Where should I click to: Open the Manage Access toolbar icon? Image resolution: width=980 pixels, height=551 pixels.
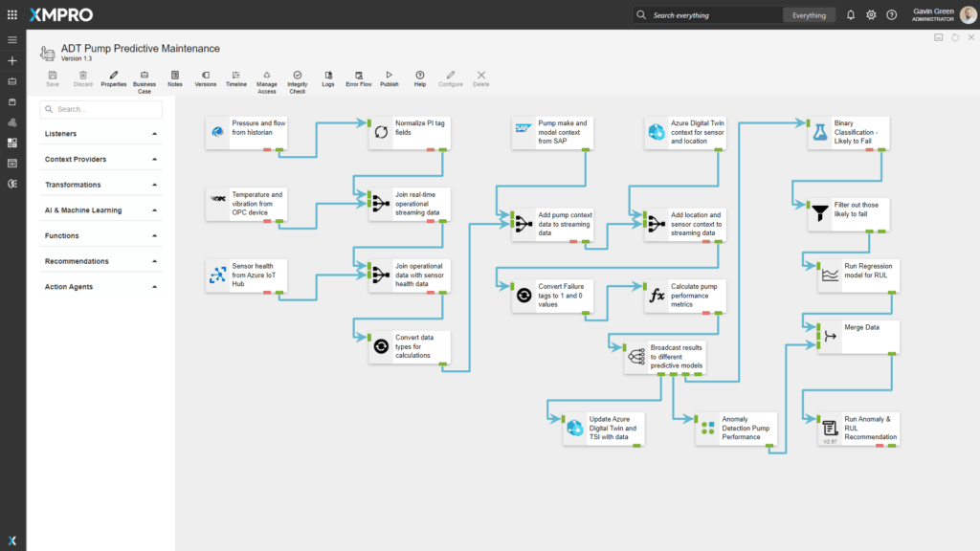pyautogui.click(x=267, y=75)
